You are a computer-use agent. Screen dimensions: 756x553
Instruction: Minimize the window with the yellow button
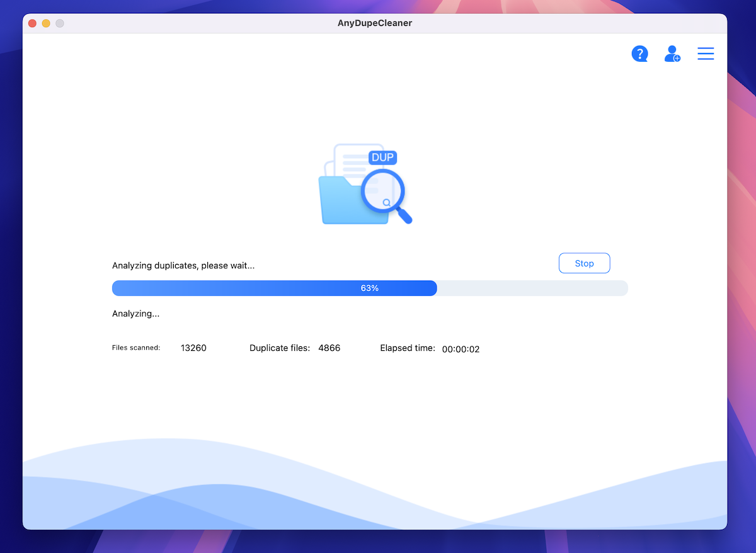pyautogui.click(x=46, y=23)
